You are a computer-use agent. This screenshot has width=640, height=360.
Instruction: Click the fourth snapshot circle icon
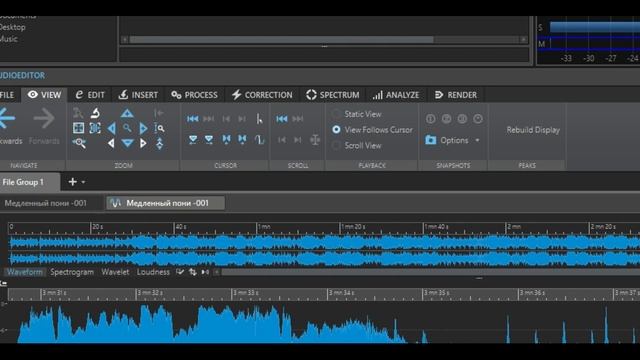point(478,119)
